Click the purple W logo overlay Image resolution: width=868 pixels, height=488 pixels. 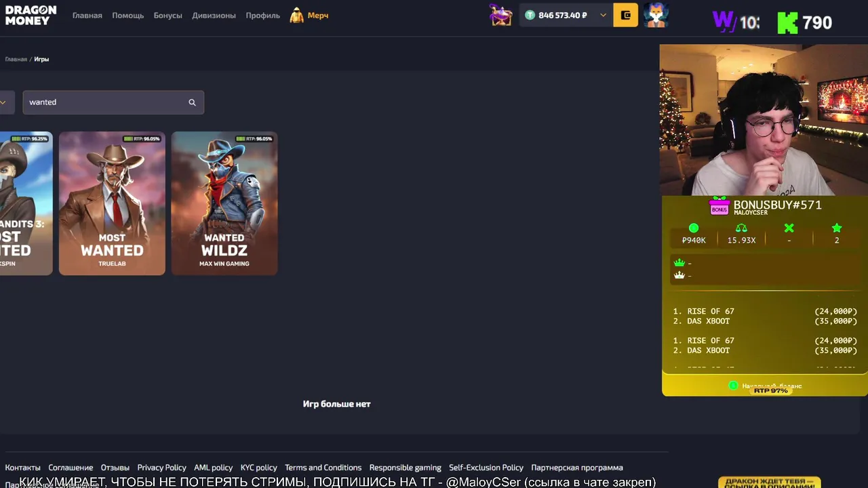[x=724, y=22]
